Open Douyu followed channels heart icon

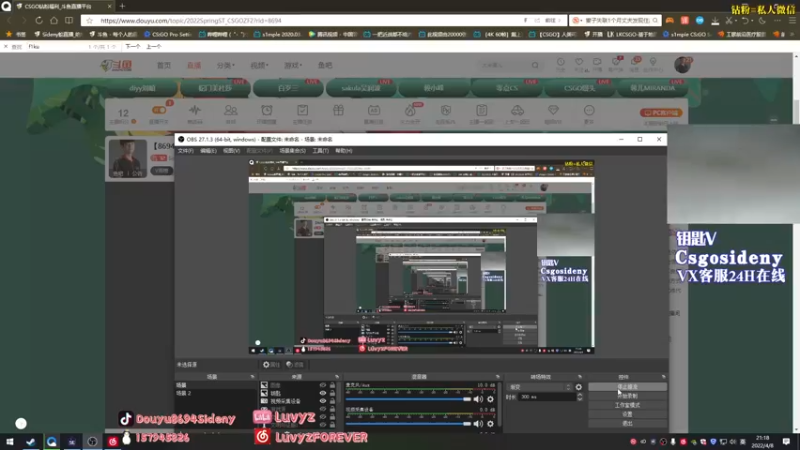pos(579,64)
